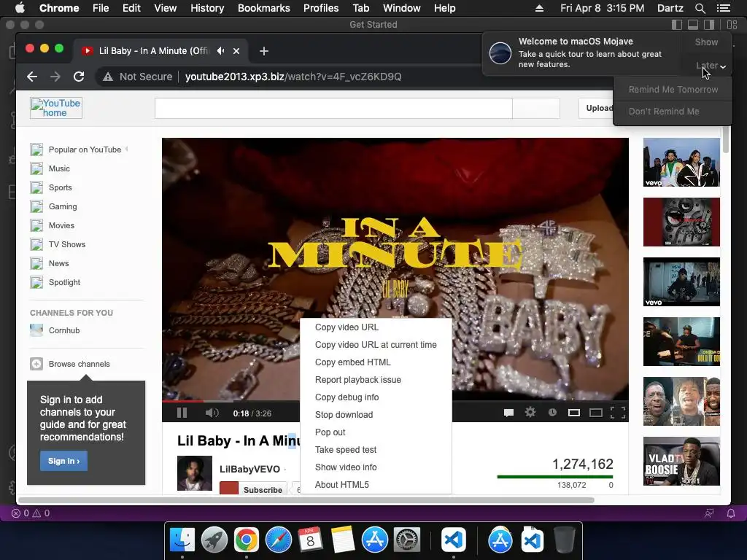The width and height of the screenshot is (747, 560).
Task: Open Launchpad rocket in the Dock
Action: coord(214,540)
